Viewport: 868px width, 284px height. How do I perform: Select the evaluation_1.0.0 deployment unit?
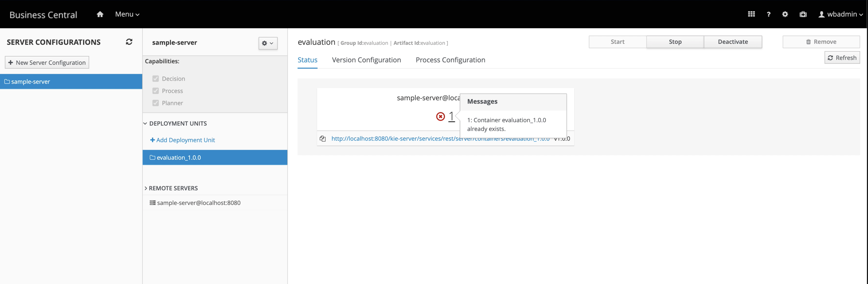tap(215, 157)
